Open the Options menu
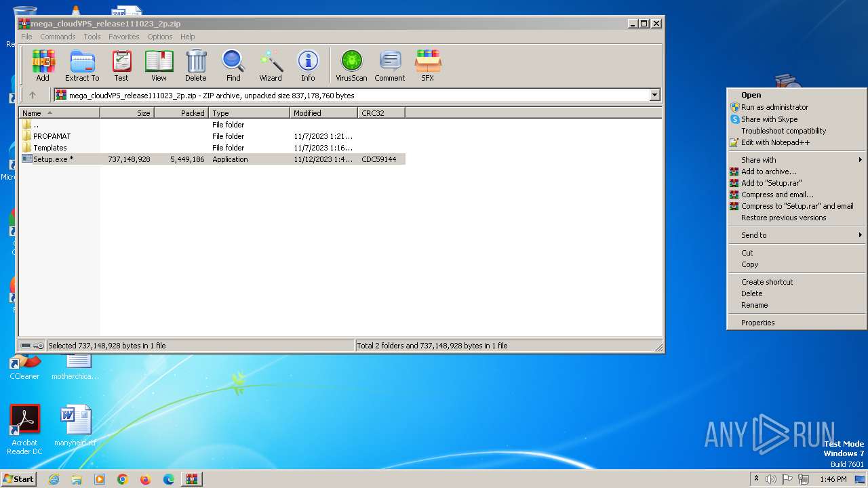The width and height of the screenshot is (868, 488). [x=160, y=37]
